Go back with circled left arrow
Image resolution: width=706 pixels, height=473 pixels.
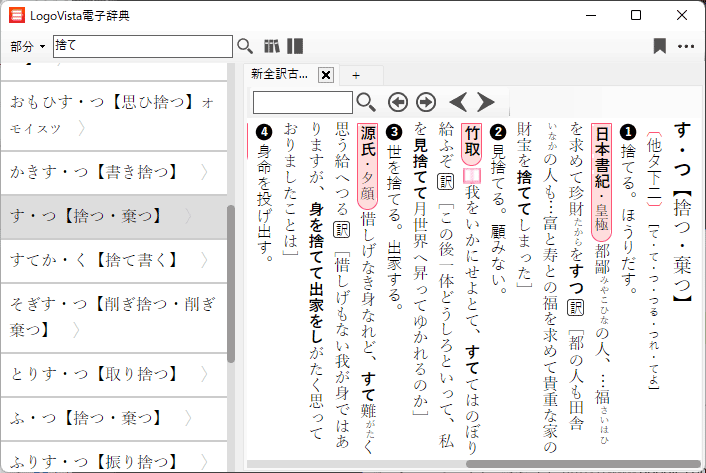(397, 102)
